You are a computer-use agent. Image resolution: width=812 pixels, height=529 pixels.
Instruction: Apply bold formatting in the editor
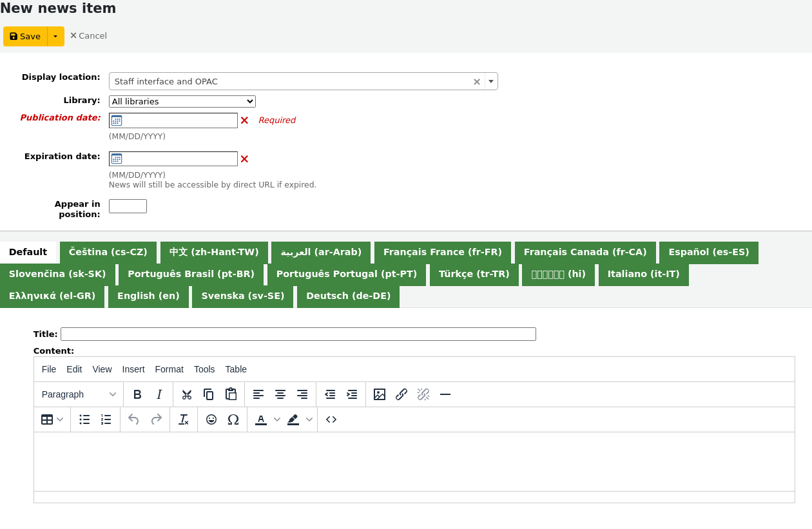click(137, 394)
